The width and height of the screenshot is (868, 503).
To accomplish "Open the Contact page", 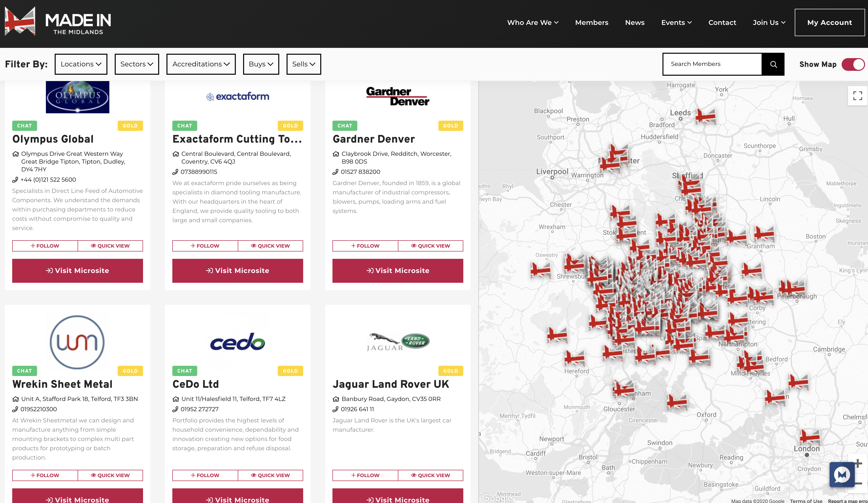I will 722,22.
